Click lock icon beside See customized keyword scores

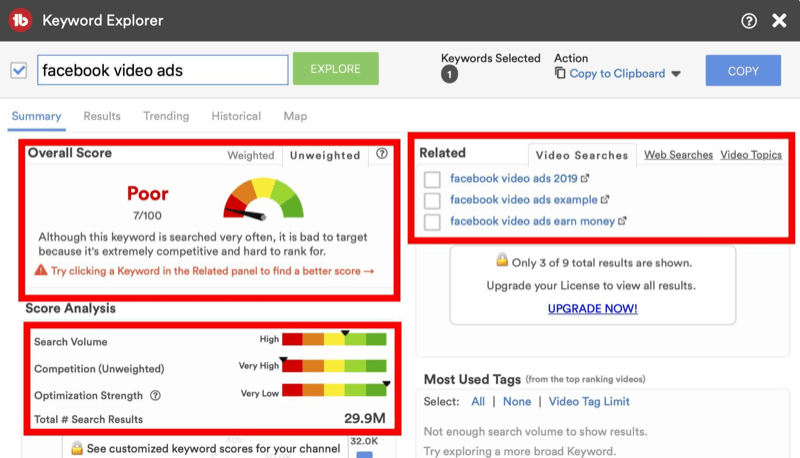(x=77, y=448)
